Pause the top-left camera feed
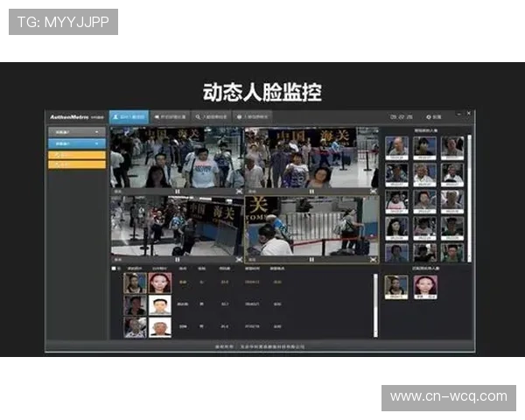525x420 pixels. click(178, 192)
